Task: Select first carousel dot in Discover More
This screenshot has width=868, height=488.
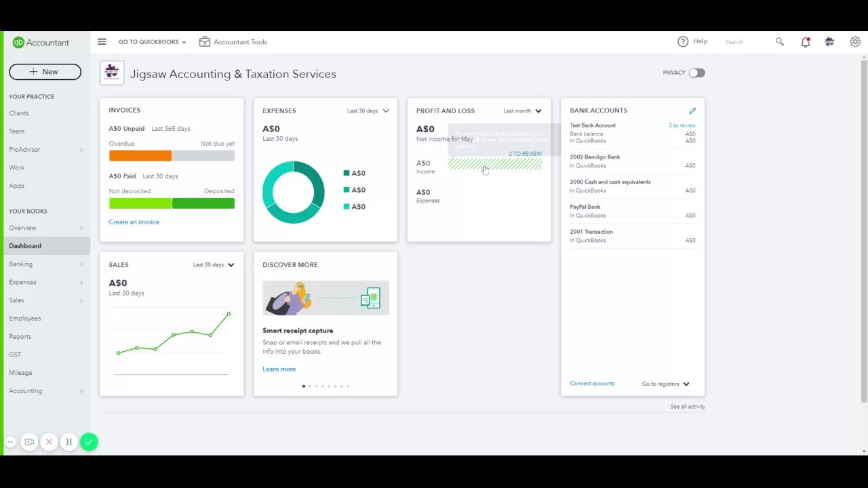Action: pyautogui.click(x=303, y=386)
